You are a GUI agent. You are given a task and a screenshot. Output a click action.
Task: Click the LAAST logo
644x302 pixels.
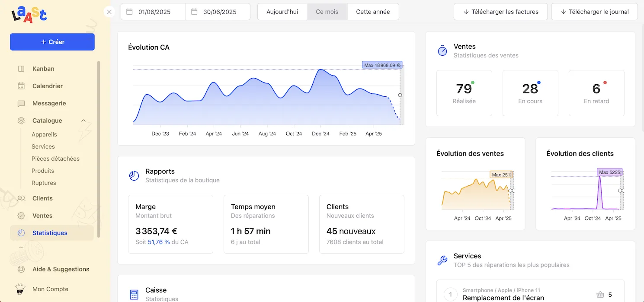(29, 14)
